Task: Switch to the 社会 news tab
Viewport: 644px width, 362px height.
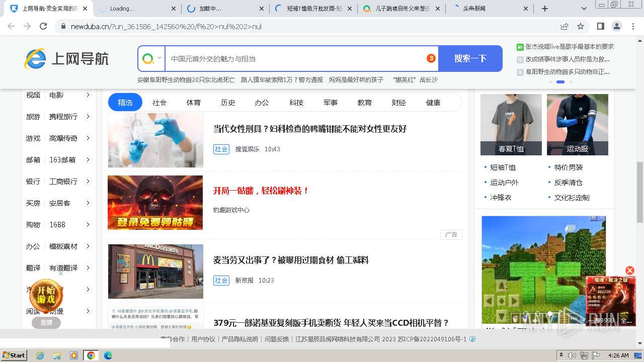Action: (x=159, y=102)
